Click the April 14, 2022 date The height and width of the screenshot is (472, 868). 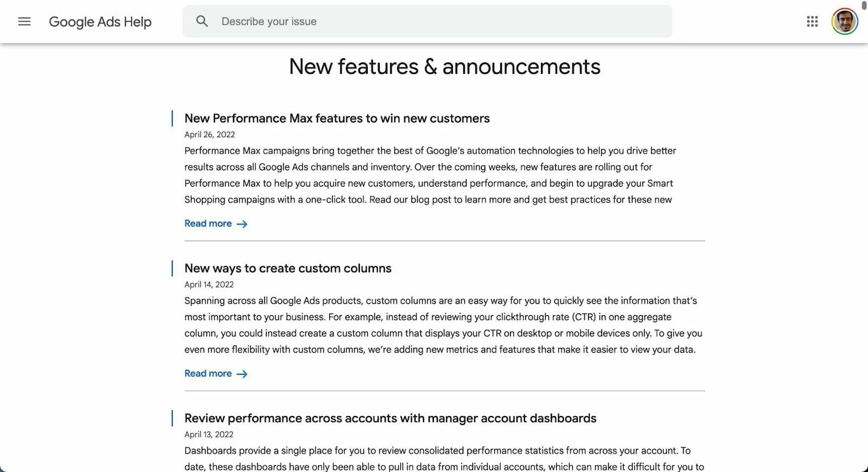(209, 284)
